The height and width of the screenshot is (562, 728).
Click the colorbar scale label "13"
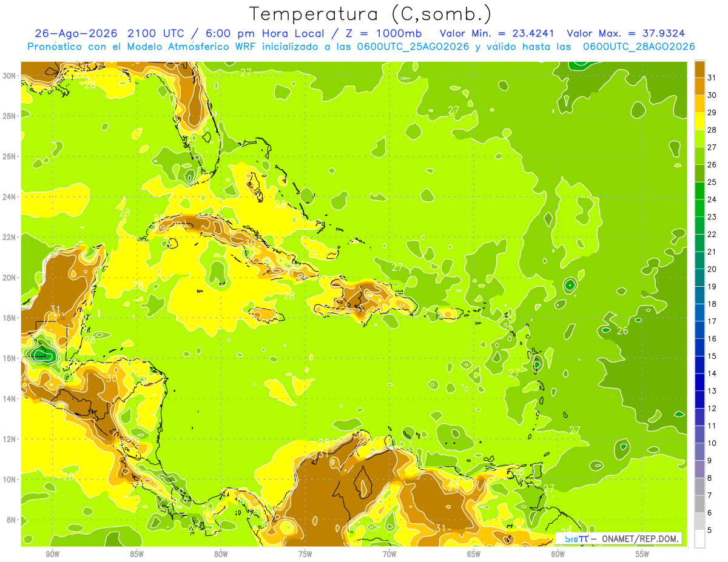[x=712, y=391]
